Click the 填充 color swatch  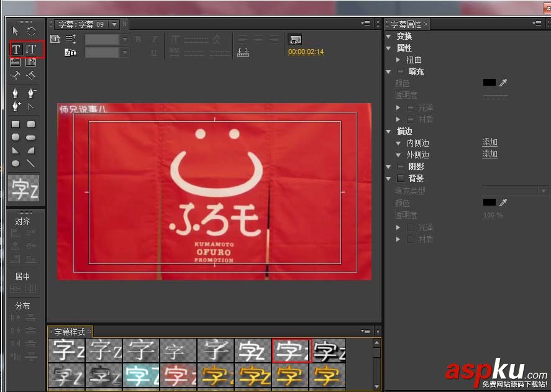(489, 83)
